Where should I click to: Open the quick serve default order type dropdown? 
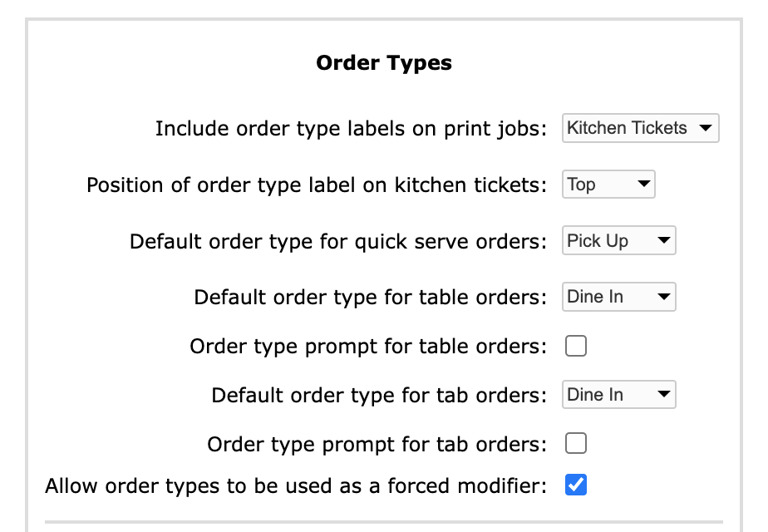(x=618, y=240)
